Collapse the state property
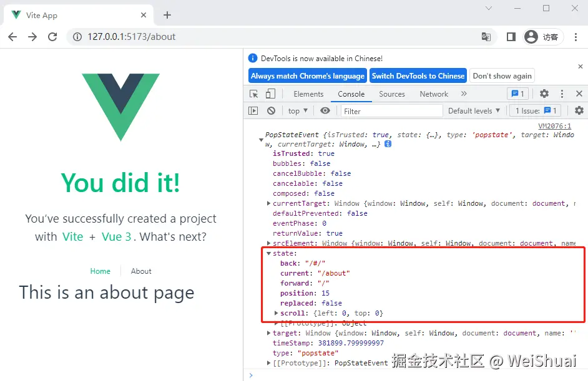 (x=268, y=253)
